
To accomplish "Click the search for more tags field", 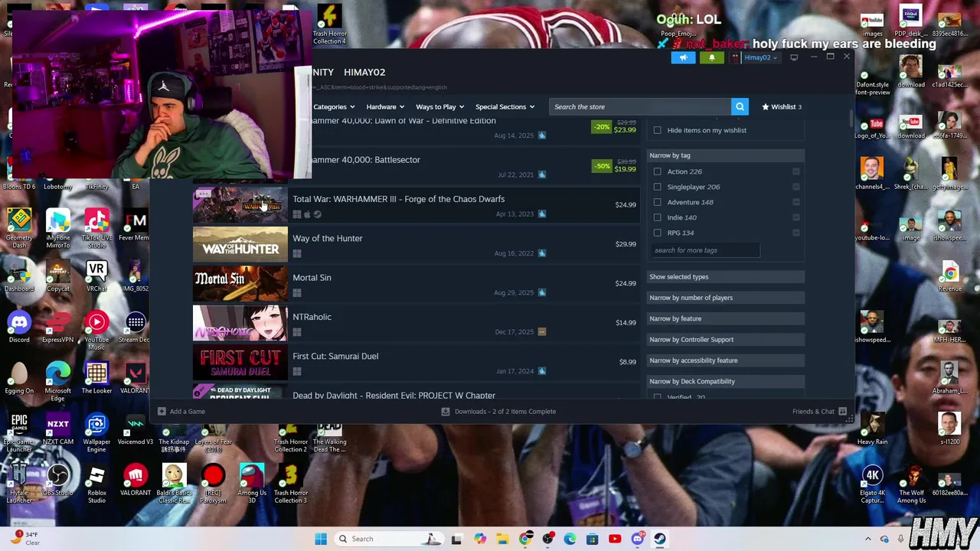I will pos(705,250).
